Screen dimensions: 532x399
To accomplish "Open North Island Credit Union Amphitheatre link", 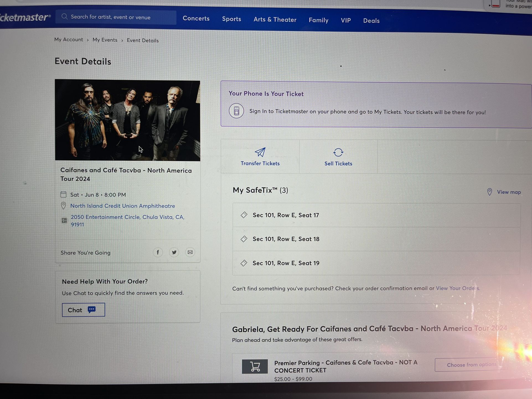I will [x=123, y=206].
